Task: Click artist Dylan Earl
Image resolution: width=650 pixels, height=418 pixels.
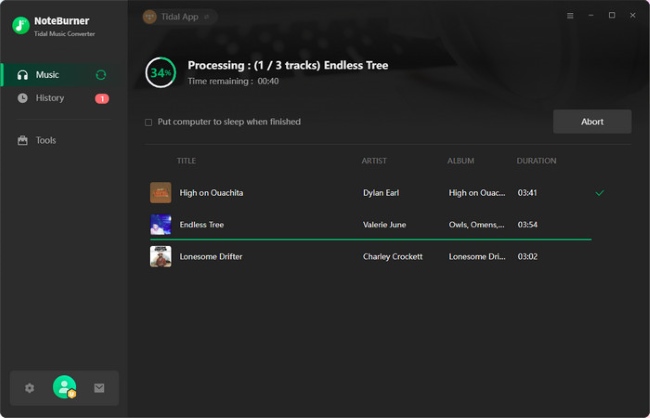Action: 381,193
